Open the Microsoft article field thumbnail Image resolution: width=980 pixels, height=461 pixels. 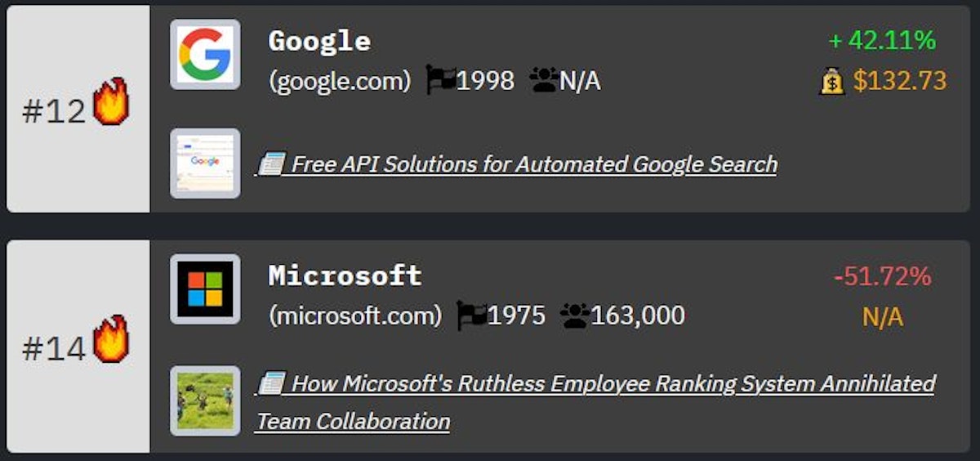(205, 401)
